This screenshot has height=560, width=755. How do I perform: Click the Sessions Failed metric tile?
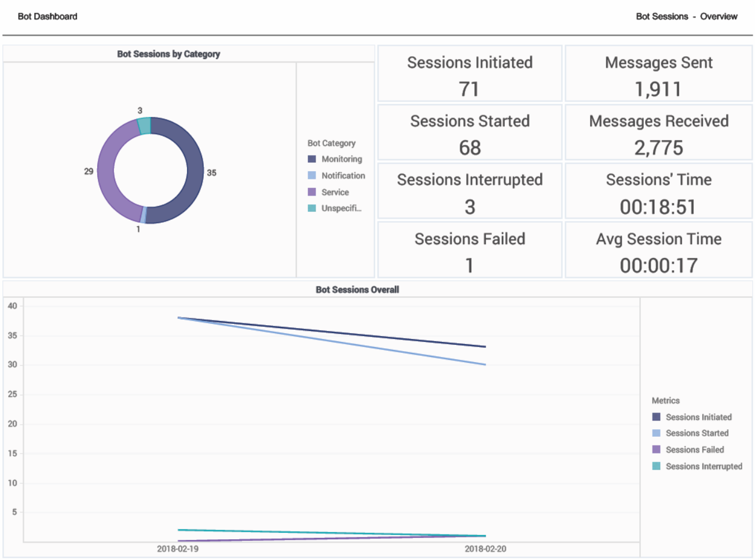pyautogui.click(x=470, y=250)
